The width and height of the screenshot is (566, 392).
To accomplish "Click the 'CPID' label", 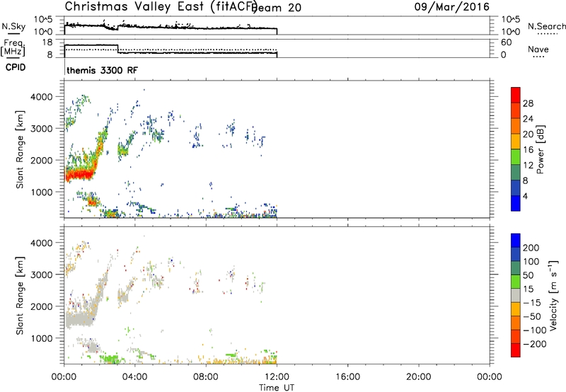I will [x=16, y=67].
